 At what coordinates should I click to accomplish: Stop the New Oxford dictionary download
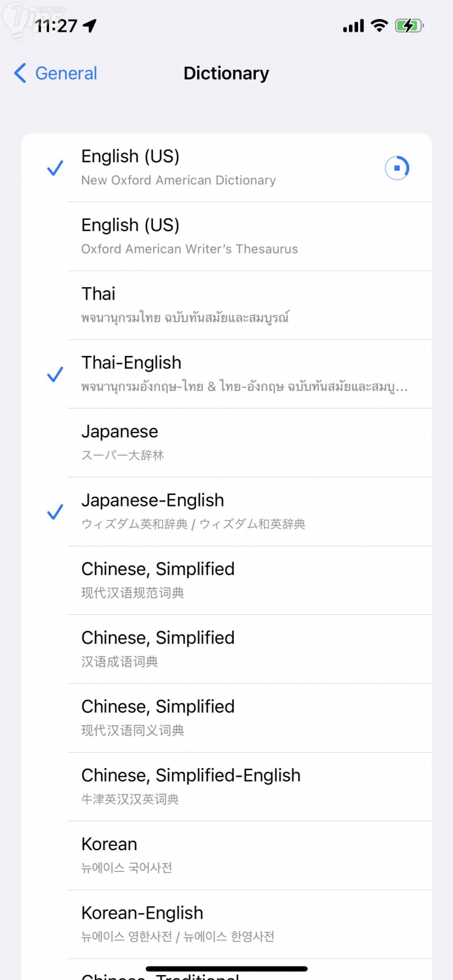point(397,168)
